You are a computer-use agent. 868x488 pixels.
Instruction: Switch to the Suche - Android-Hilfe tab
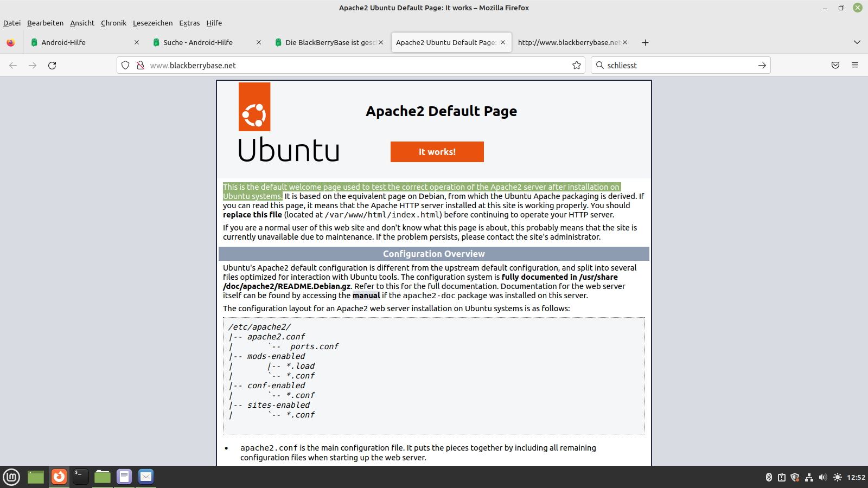click(198, 43)
